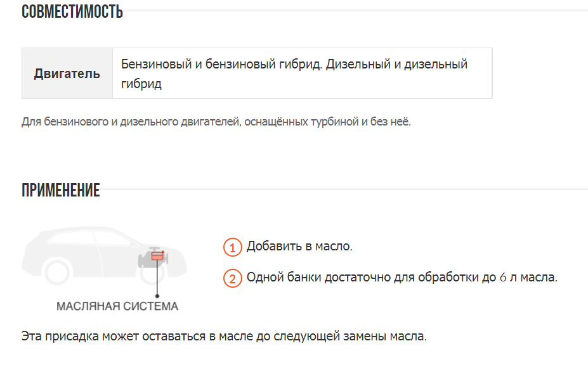Click the Эта присадка может оставаться paragraph

pyautogui.click(x=224, y=336)
